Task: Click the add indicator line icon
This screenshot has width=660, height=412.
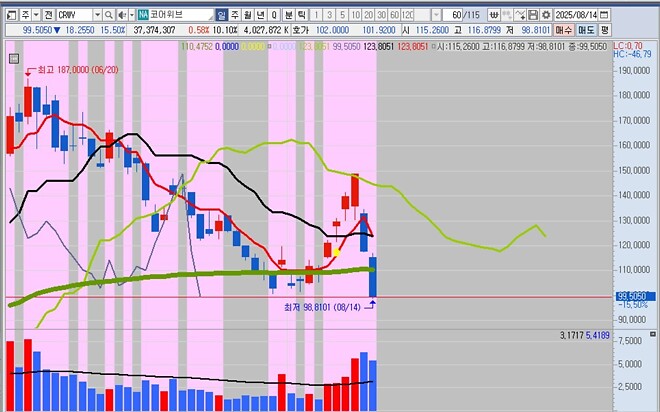Action: 520,15
